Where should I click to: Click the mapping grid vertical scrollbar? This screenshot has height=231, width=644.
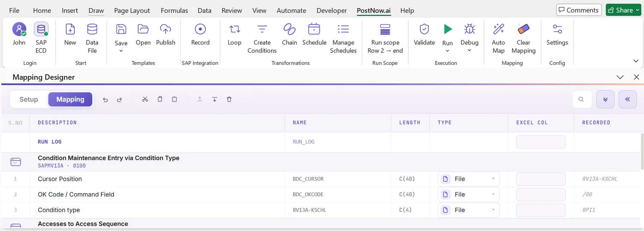pyautogui.click(x=642, y=151)
